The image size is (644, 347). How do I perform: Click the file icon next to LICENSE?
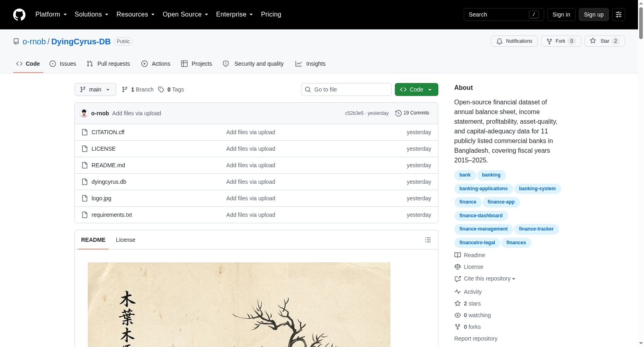pyautogui.click(x=85, y=149)
